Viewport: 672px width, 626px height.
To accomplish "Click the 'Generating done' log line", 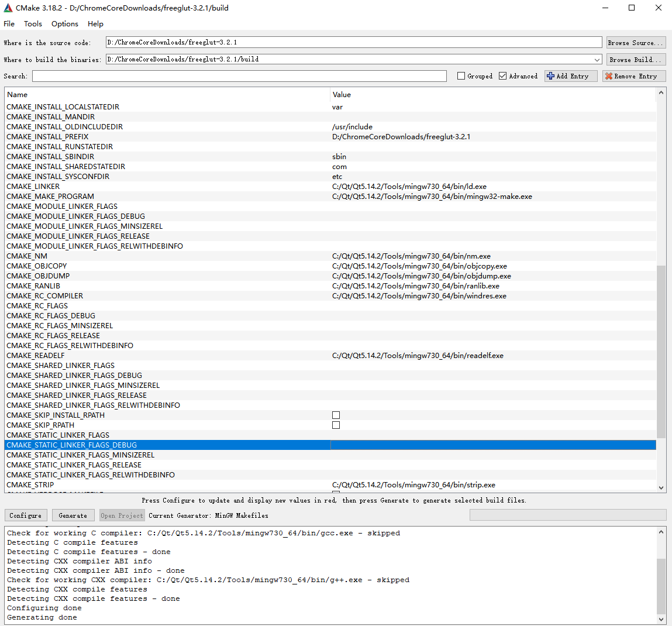I will [x=42, y=617].
